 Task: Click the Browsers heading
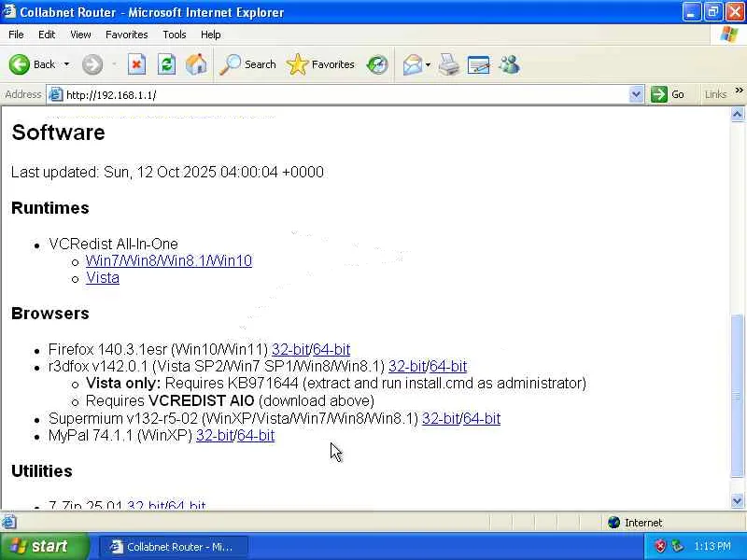(x=50, y=314)
